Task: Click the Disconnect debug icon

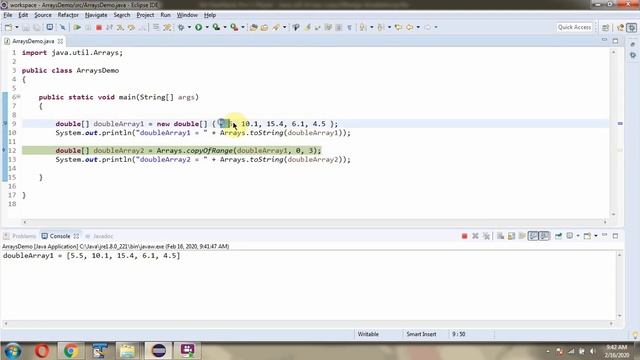Action: click(109, 27)
